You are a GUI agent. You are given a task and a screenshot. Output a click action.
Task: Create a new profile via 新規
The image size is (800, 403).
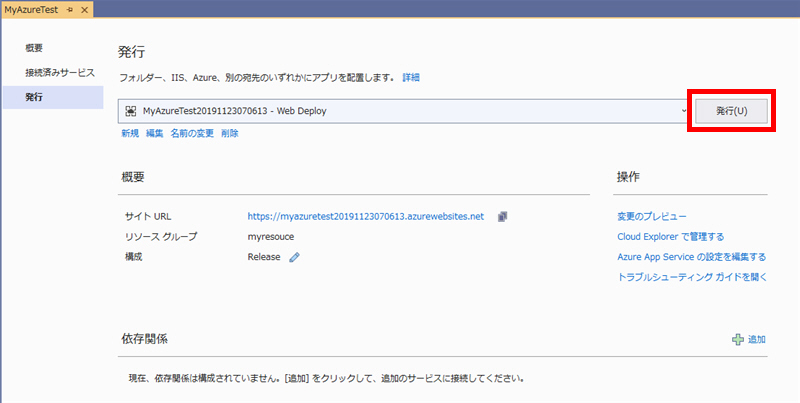pos(130,133)
